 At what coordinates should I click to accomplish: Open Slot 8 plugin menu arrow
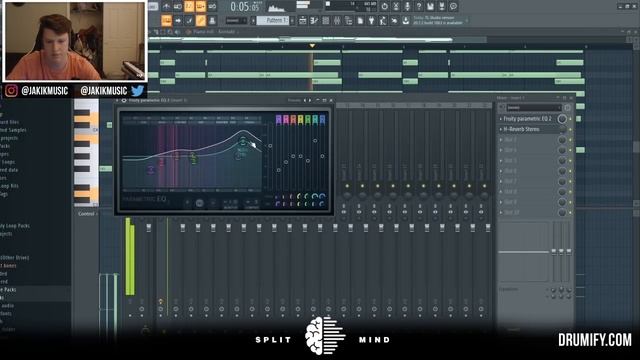point(501,192)
